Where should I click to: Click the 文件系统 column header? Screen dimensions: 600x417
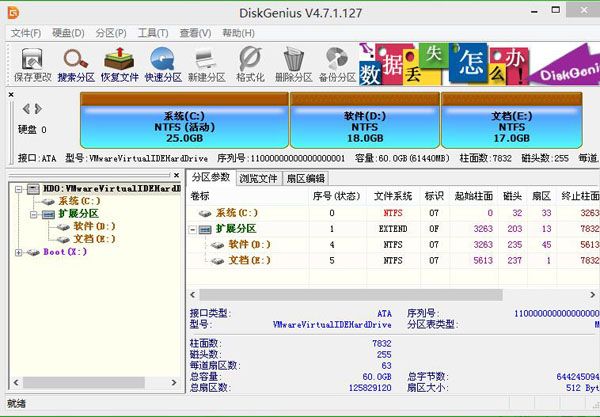[393, 196]
